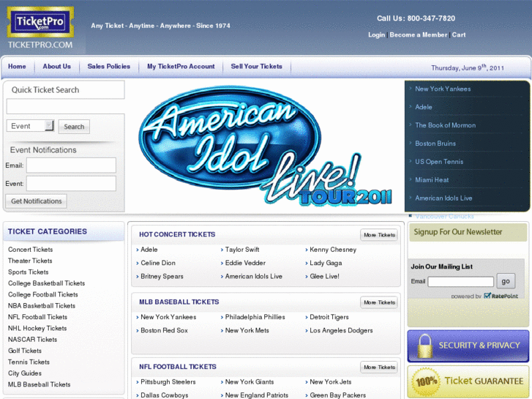532x399 pixels.
Task: Click More Tickets for NFL Football Tickets
Action: [379, 368]
